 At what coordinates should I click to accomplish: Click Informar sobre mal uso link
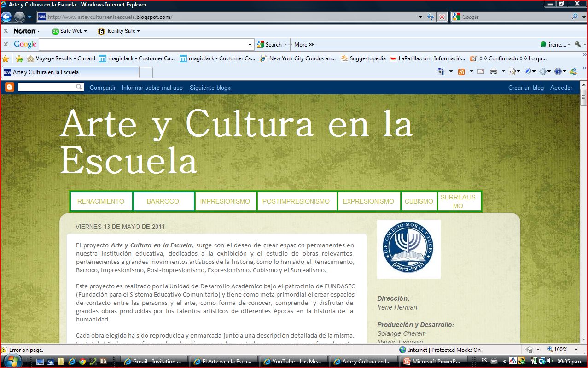(152, 88)
